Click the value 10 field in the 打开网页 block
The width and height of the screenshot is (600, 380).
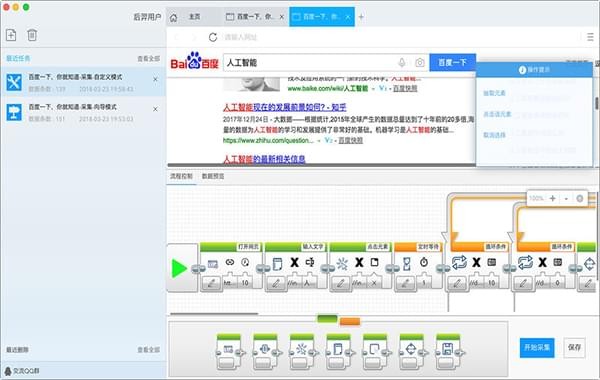(x=245, y=282)
